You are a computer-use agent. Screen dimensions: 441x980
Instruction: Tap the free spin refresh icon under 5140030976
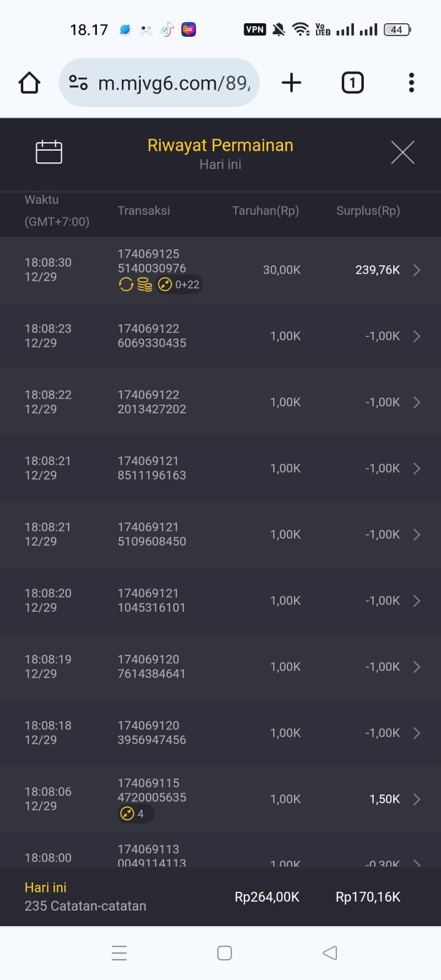126,284
